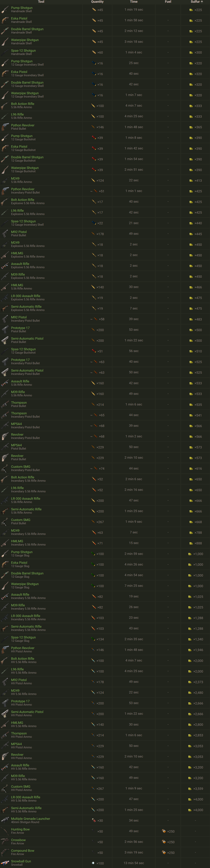Click the 40mm Shotgun Round ammo icon
The image size is (210, 868).
tap(94, 820)
